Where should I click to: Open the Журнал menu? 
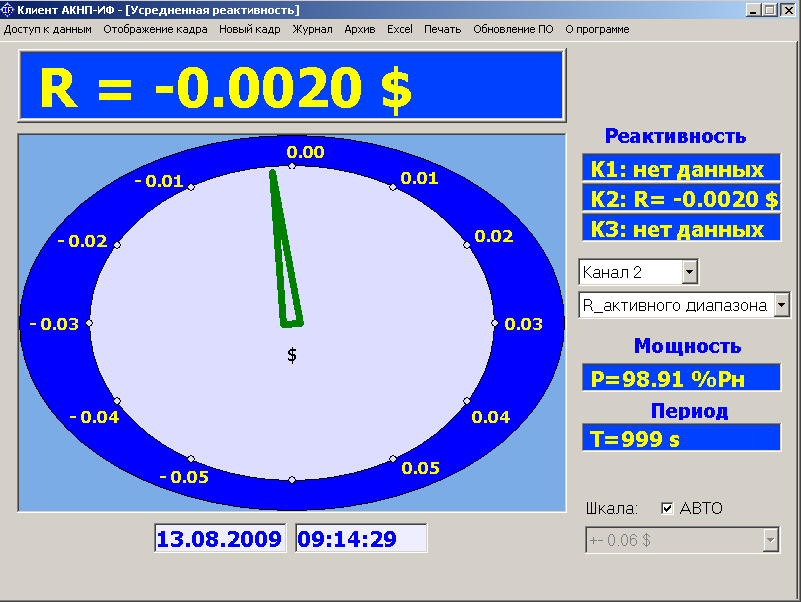coord(312,29)
